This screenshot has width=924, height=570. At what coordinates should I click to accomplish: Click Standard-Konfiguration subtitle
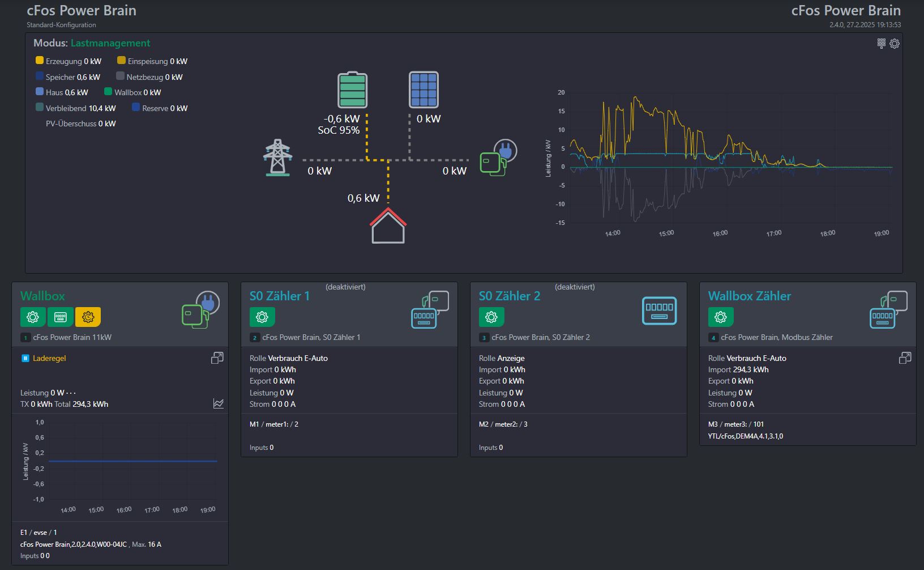pyautogui.click(x=61, y=25)
